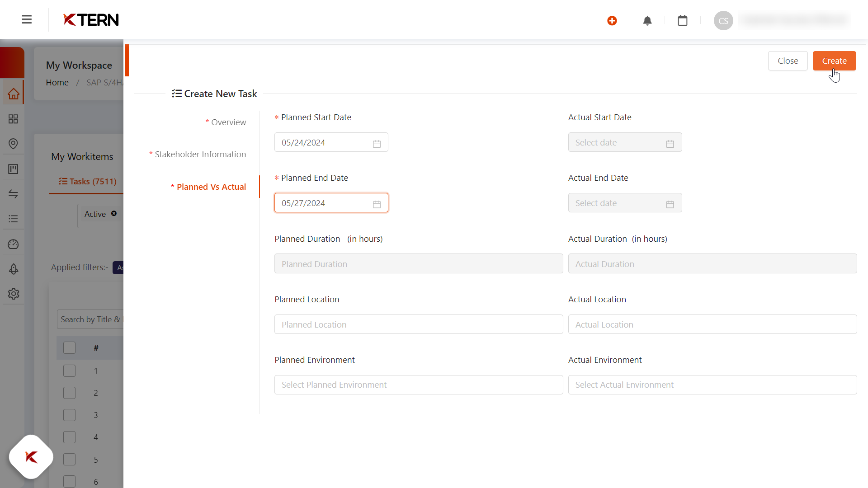Switch to the Overview section

[228, 122]
